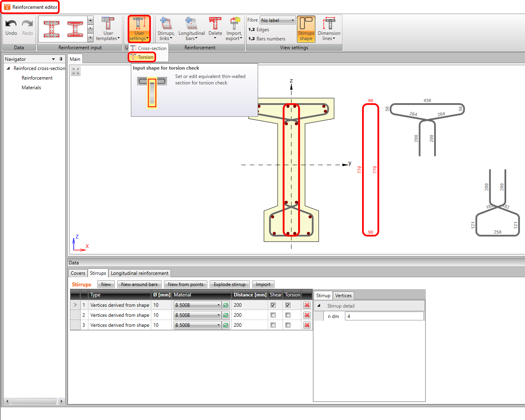Enable Shear for stirrup 2
Screen dimensions: 525x420
(273, 315)
